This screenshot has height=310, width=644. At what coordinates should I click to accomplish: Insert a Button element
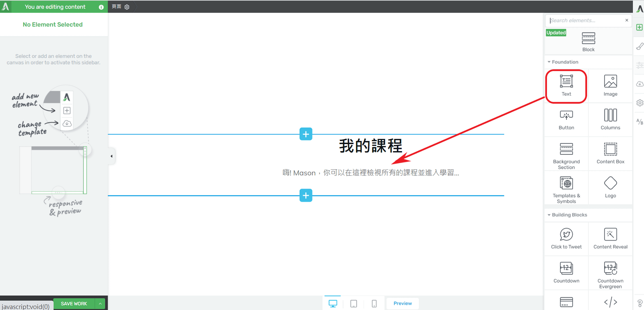point(566,120)
